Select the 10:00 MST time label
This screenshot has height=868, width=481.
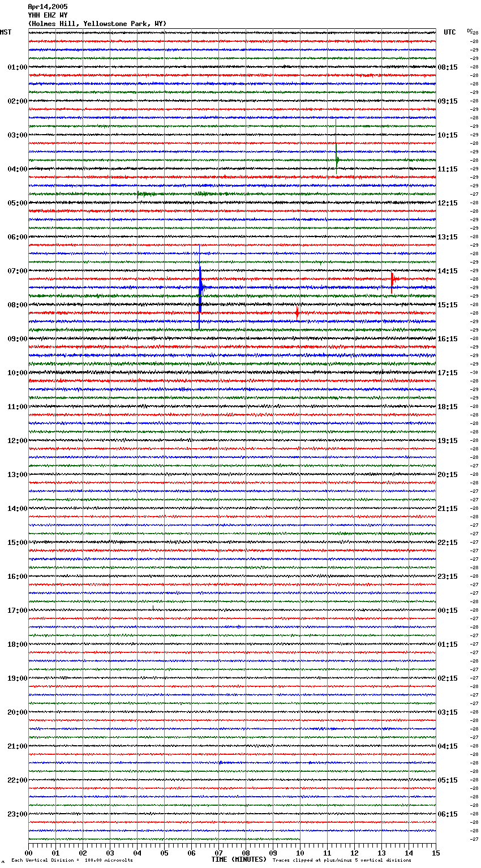18,373
